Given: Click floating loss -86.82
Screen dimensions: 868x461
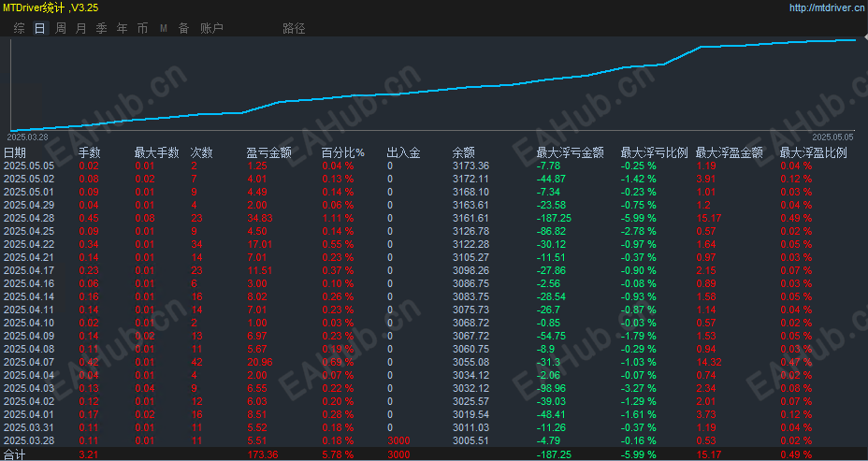Looking at the screenshot, I should pyautogui.click(x=551, y=231).
